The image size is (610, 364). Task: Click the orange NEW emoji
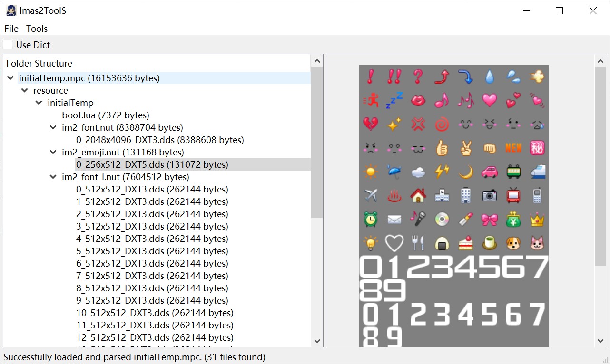click(513, 148)
